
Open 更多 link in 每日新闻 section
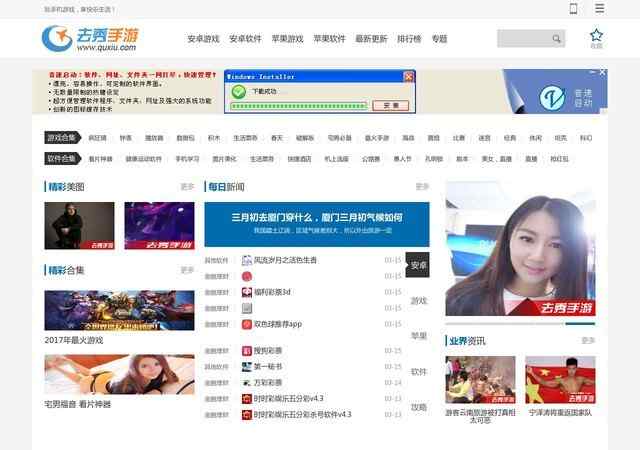[x=422, y=187]
